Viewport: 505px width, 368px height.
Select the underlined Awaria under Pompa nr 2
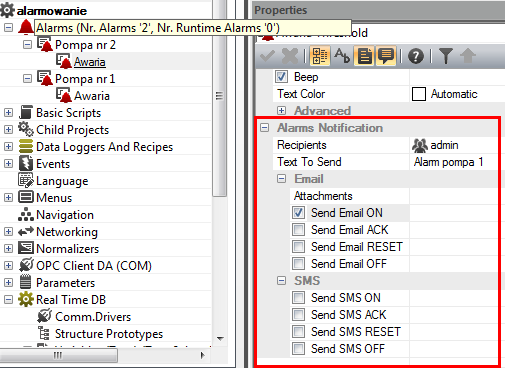[90, 62]
